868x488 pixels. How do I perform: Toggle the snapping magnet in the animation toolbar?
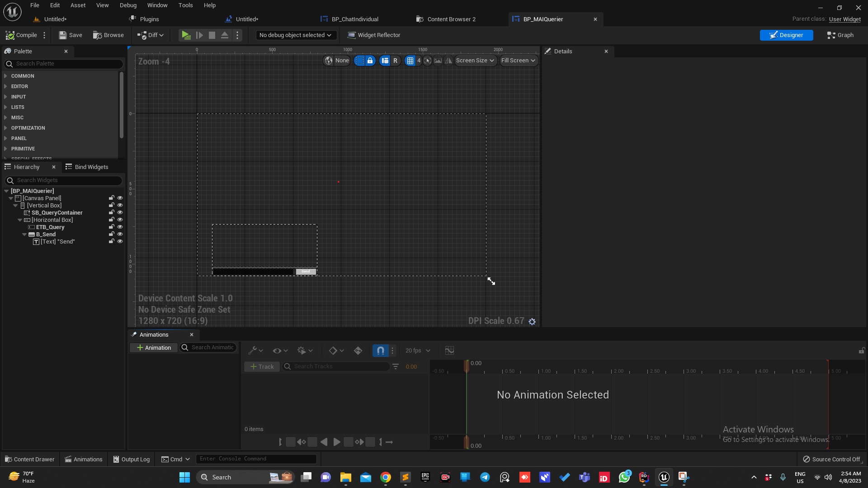(380, 351)
